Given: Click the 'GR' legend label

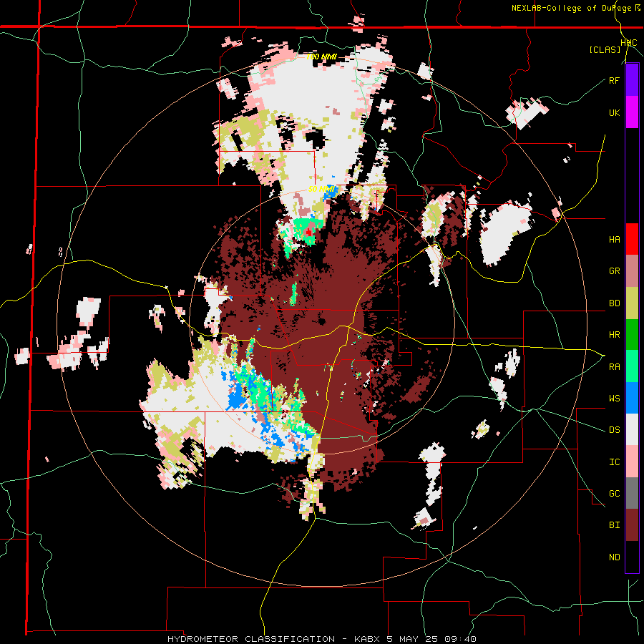Looking at the screenshot, I should (614, 271).
